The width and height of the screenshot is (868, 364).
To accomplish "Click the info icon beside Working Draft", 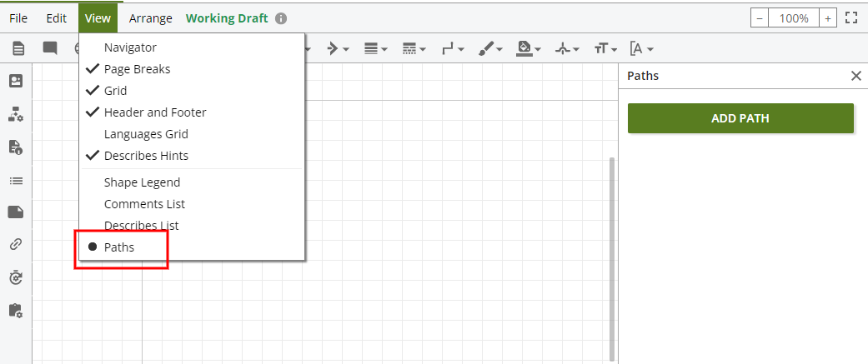I will tap(281, 17).
